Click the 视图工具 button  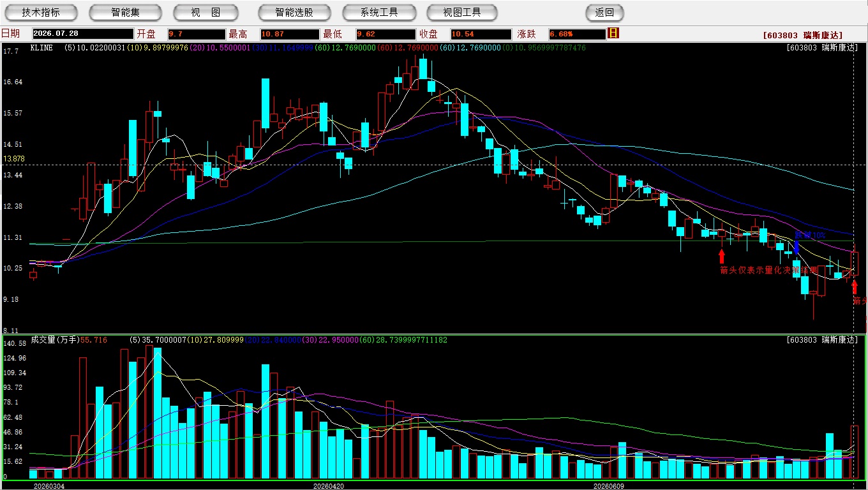coord(462,12)
